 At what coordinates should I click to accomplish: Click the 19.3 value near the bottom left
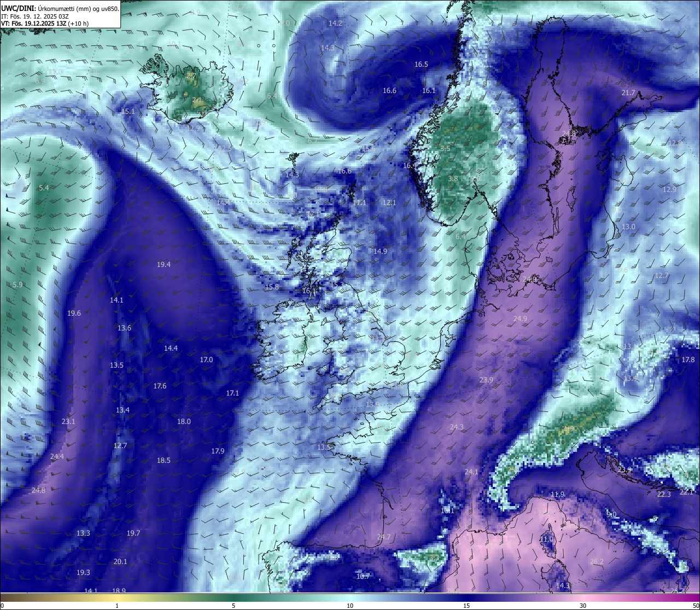coord(83,572)
